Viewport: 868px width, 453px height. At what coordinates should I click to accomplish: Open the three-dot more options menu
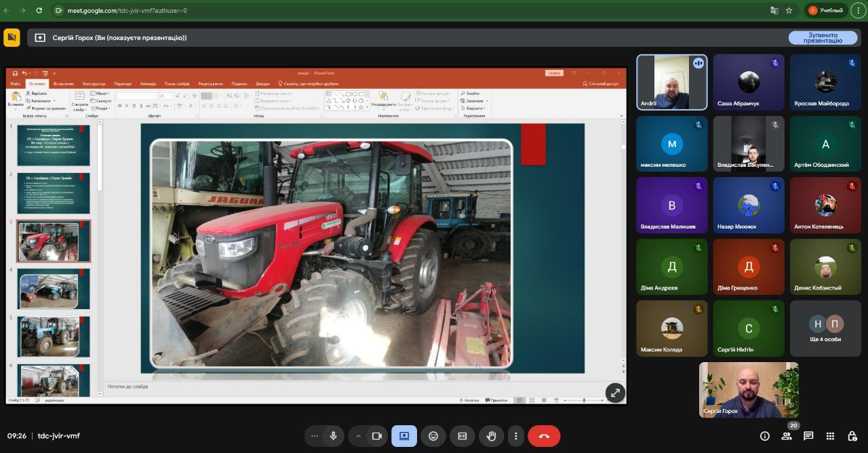(x=516, y=436)
